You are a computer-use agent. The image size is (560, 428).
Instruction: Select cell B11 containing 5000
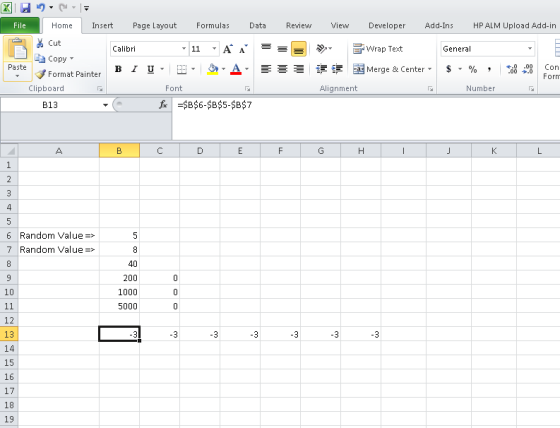(x=119, y=306)
